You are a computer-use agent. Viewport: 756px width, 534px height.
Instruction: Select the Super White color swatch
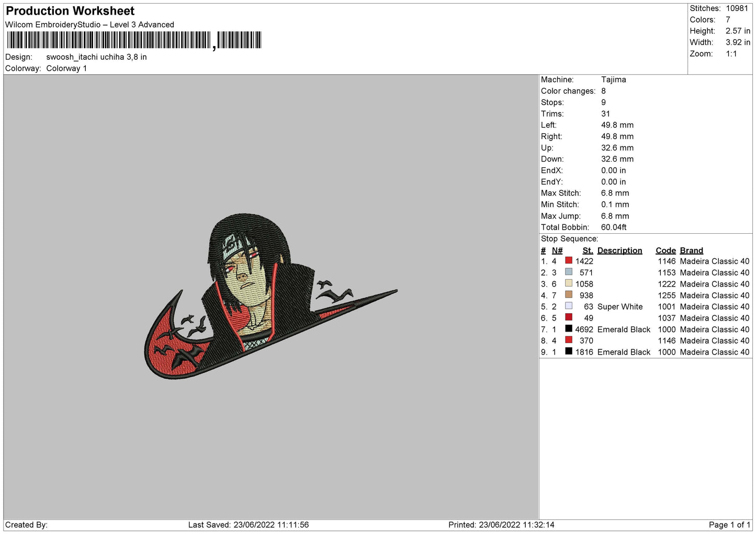coord(569,306)
